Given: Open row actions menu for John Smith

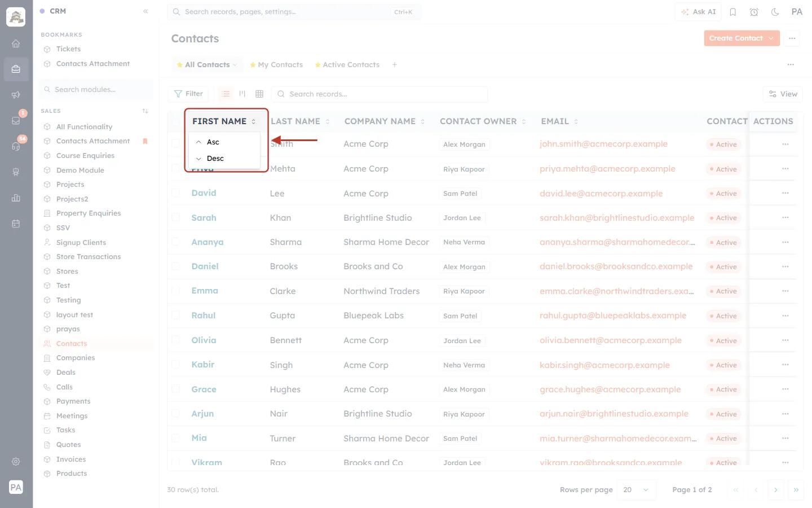Looking at the screenshot, I should point(785,144).
